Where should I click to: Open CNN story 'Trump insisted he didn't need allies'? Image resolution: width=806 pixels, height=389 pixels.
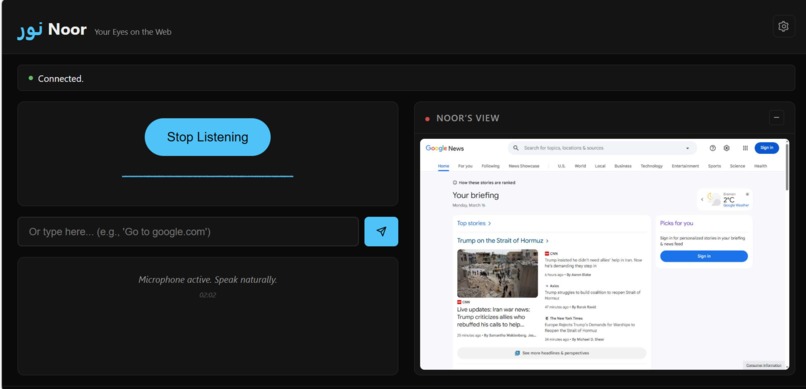593,263
